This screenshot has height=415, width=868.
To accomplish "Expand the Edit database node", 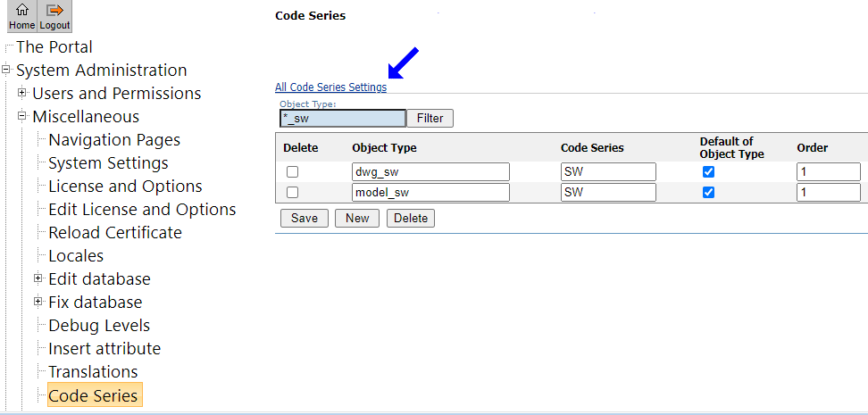I will click(x=38, y=278).
